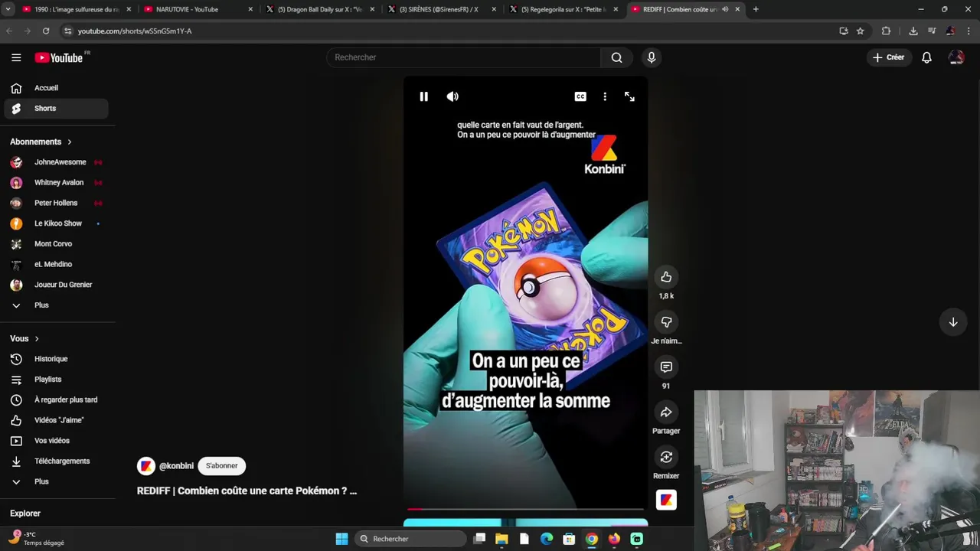Switch to the Regelegorila sur X tab
980x551 pixels.
point(563,9)
